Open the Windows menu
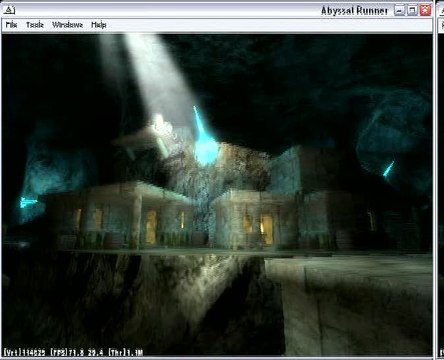Image resolution: width=444 pixels, height=360 pixels. click(x=67, y=25)
